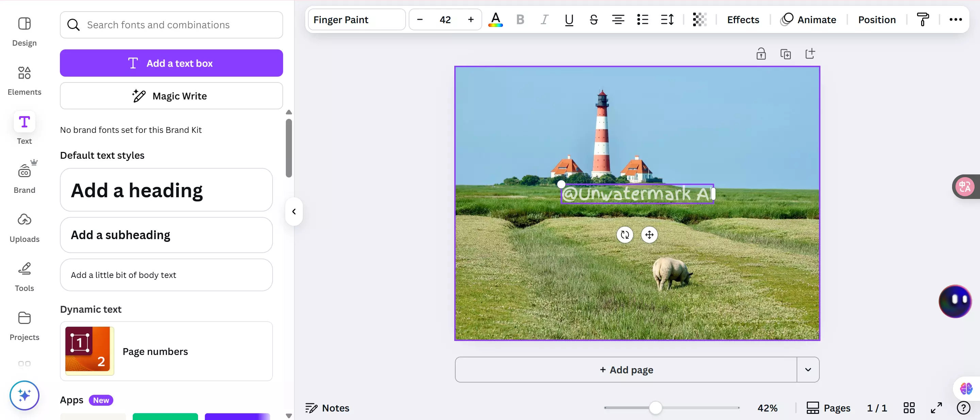Open the Tools panel
980x420 pixels.
click(24, 277)
